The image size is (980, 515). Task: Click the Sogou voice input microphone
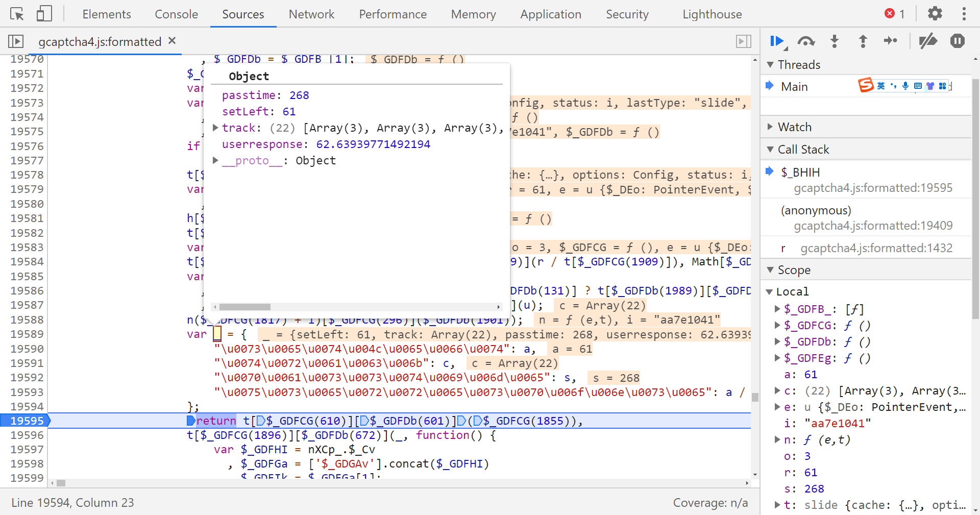[x=905, y=86]
